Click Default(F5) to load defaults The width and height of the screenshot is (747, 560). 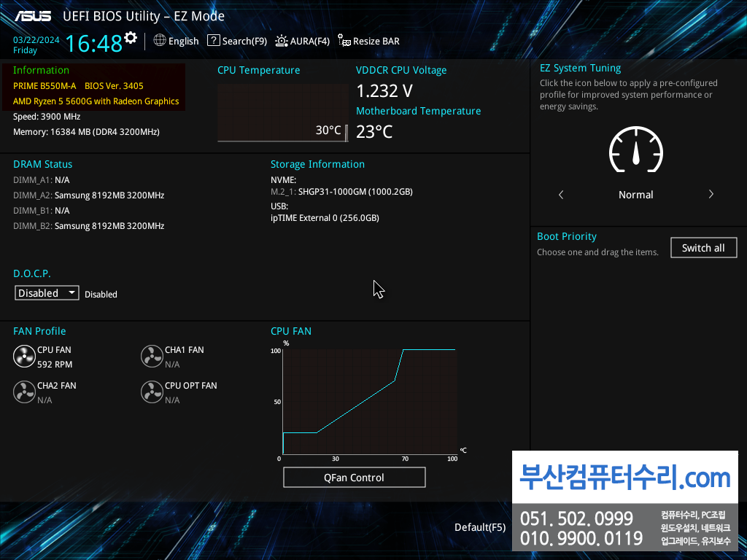(x=480, y=527)
